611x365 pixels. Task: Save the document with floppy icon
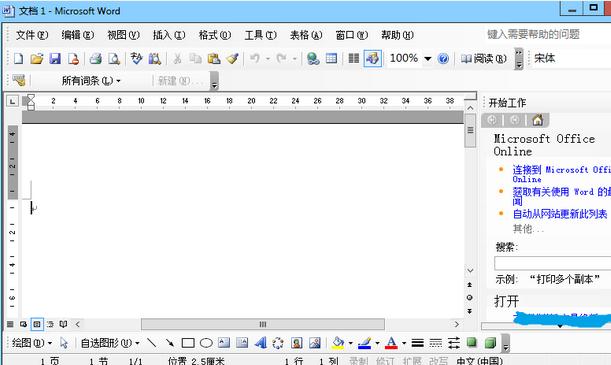(x=55, y=58)
